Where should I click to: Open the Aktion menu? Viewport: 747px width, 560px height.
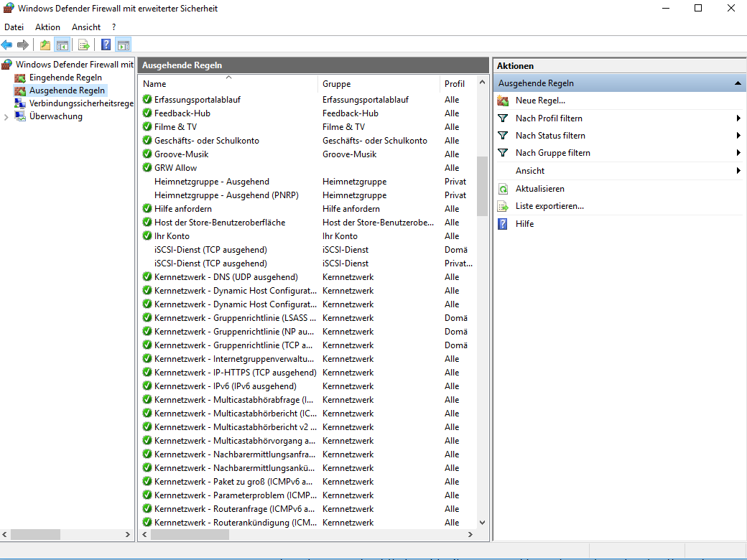[x=47, y=27]
